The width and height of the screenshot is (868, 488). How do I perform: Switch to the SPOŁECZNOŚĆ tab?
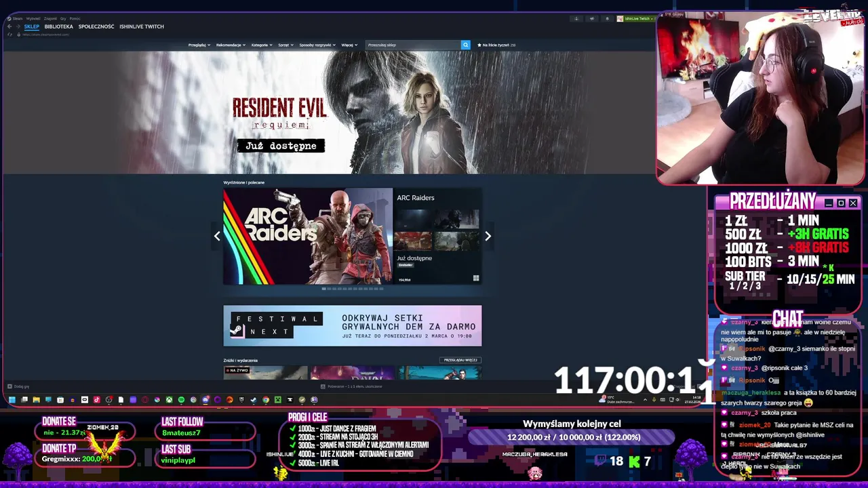click(96, 26)
